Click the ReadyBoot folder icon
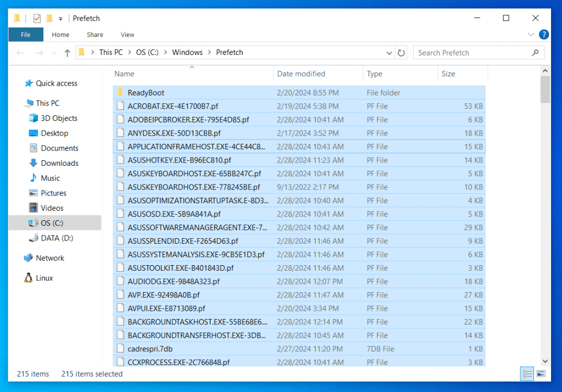 tap(120, 93)
